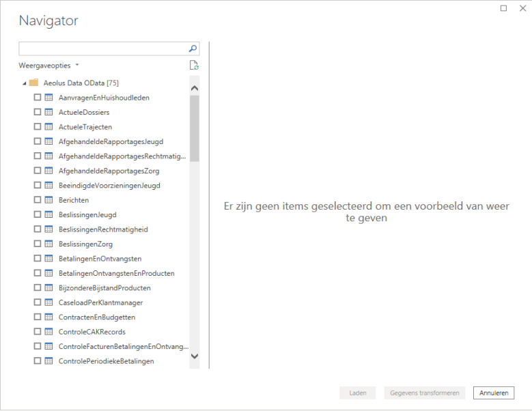Select BetalingenOntvangstenEnProducten table name
Screen dimensions: 532x411
116,273
